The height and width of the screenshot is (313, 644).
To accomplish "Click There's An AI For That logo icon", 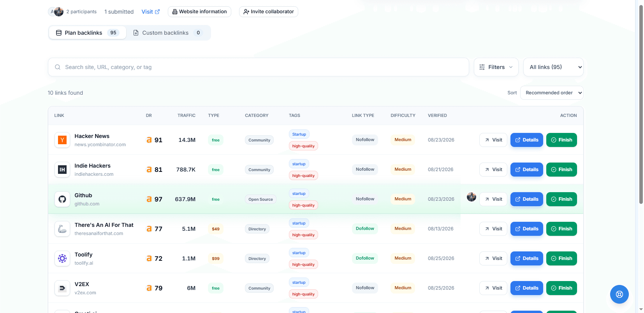I will [62, 229].
